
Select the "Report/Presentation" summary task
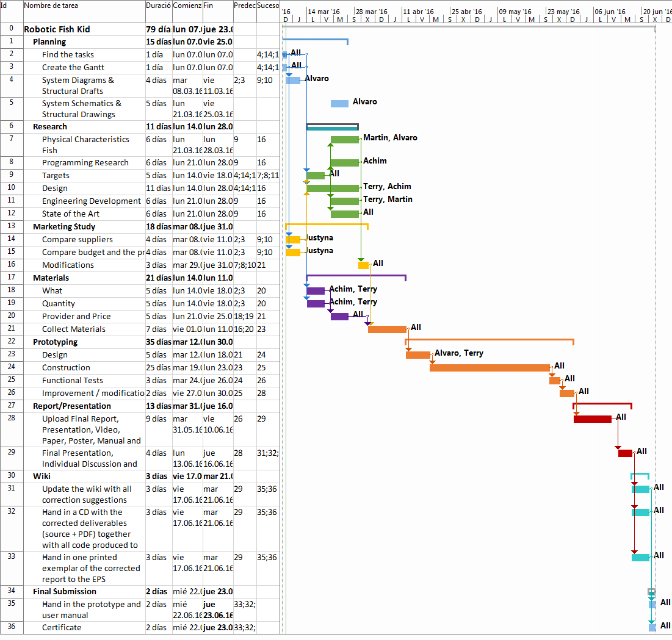72,406
